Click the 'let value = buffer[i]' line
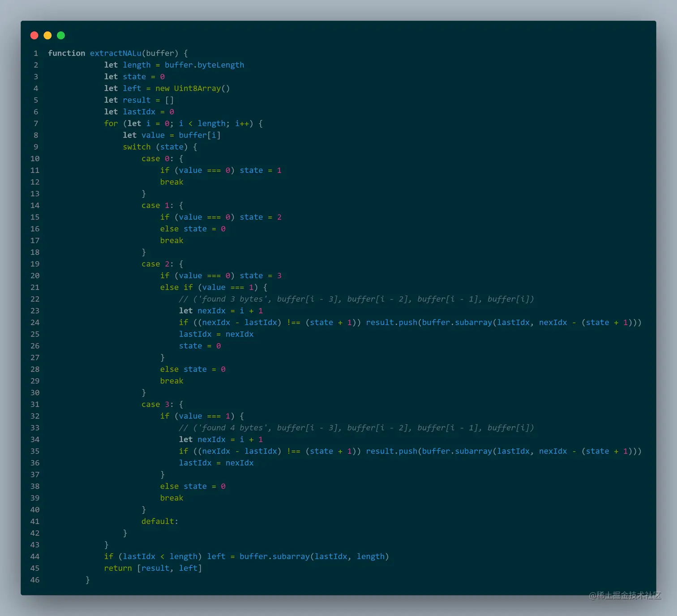 [x=171, y=135]
